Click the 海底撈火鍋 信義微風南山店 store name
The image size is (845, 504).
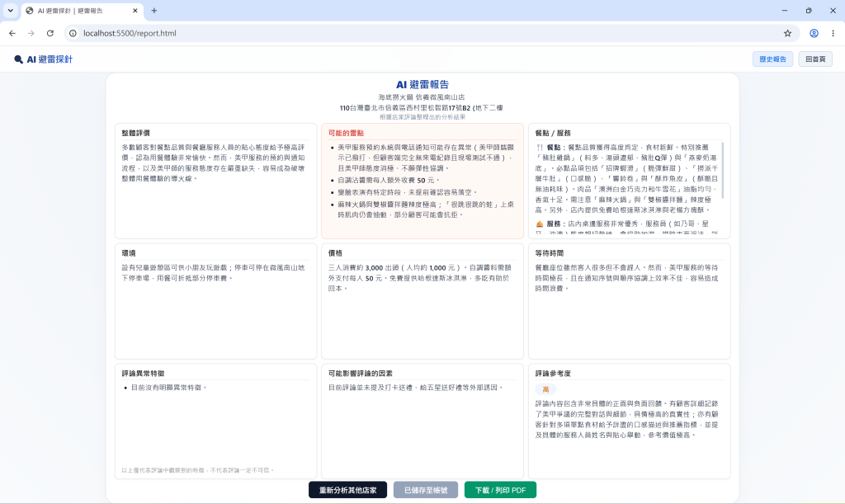tap(422, 97)
